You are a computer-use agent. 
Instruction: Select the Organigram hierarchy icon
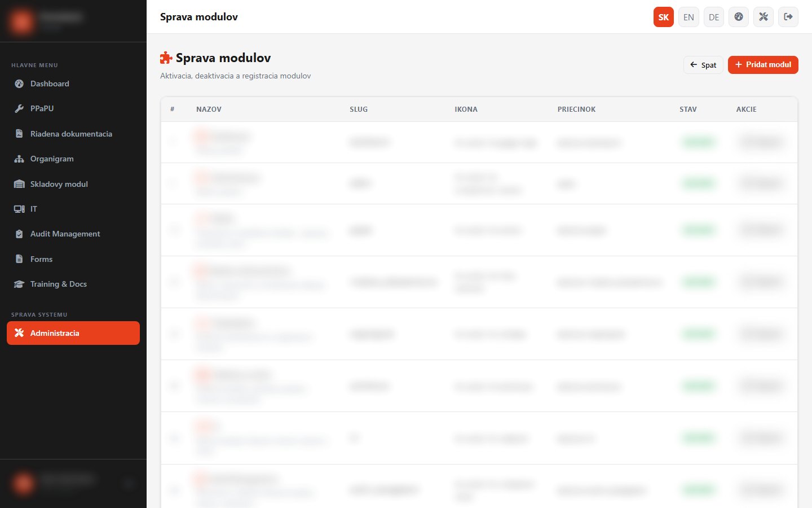click(19, 159)
